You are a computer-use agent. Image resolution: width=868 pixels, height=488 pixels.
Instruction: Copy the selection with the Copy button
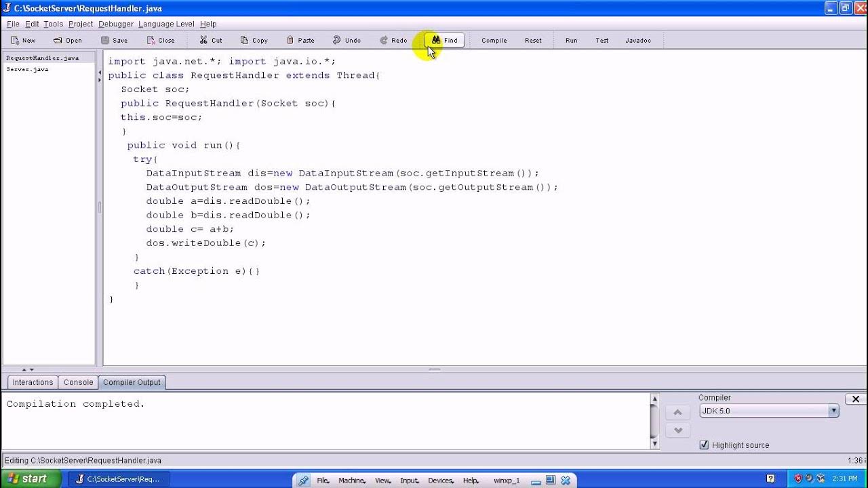pyautogui.click(x=254, y=41)
